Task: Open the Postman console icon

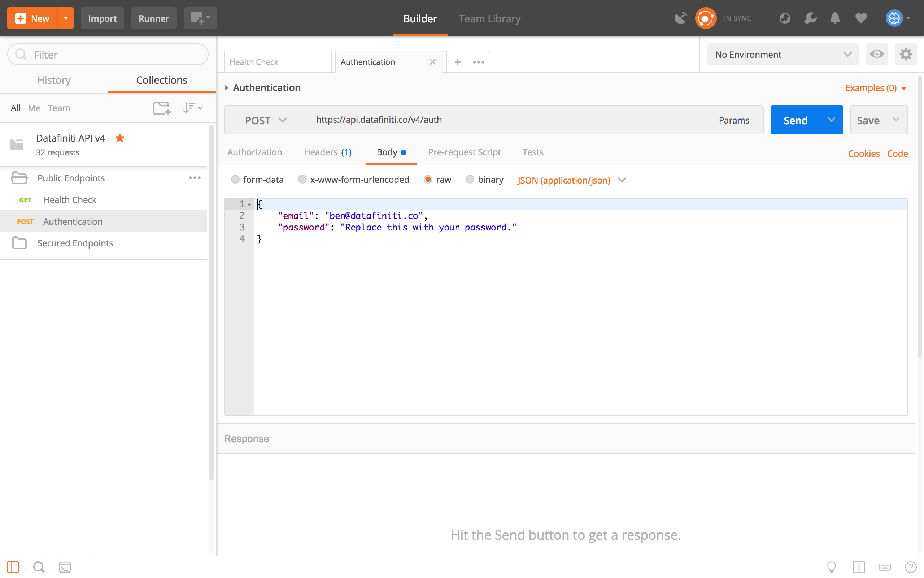Action: coord(65,567)
